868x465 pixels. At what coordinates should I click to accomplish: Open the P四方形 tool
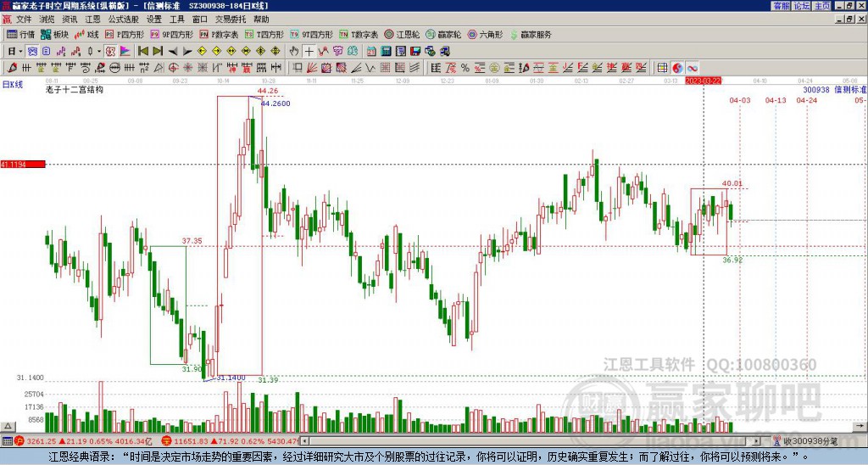125,34
